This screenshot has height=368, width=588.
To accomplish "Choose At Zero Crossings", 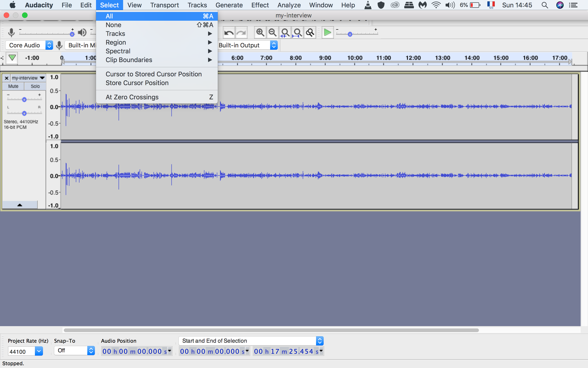I will point(157,97).
